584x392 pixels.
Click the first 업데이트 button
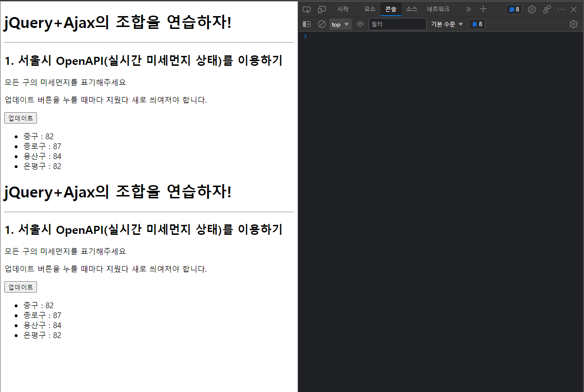(20, 118)
